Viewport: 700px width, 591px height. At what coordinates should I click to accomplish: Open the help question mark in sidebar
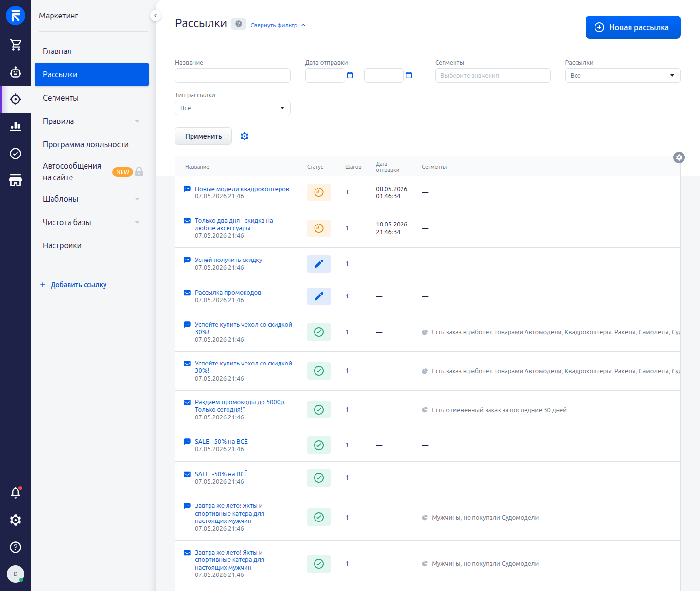[x=16, y=547]
